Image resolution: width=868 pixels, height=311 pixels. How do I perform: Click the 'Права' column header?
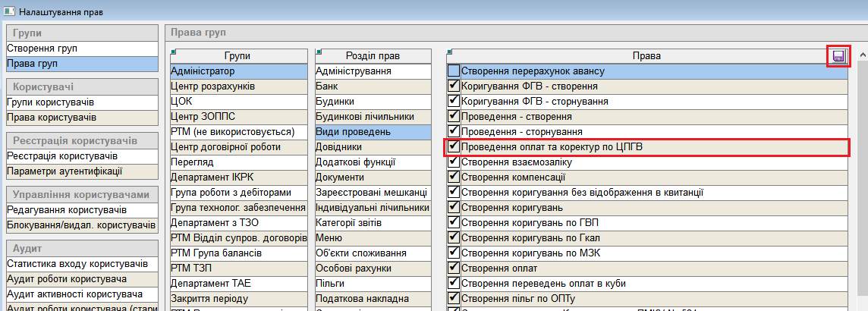click(x=645, y=56)
